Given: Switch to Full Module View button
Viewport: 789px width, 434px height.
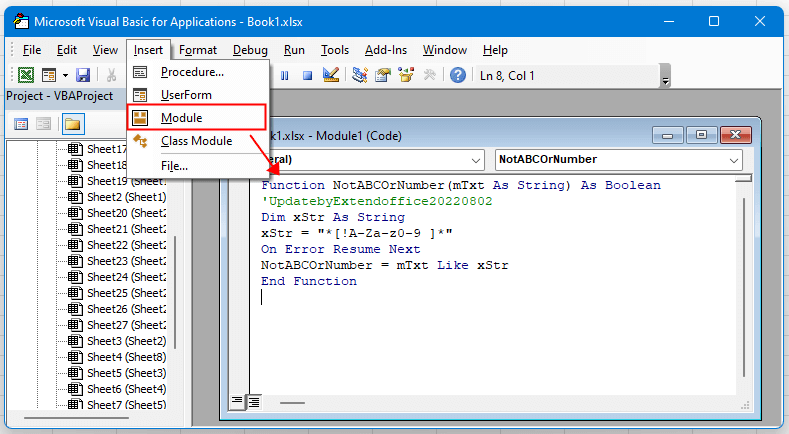Looking at the screenshot, I should coord(254,401).
